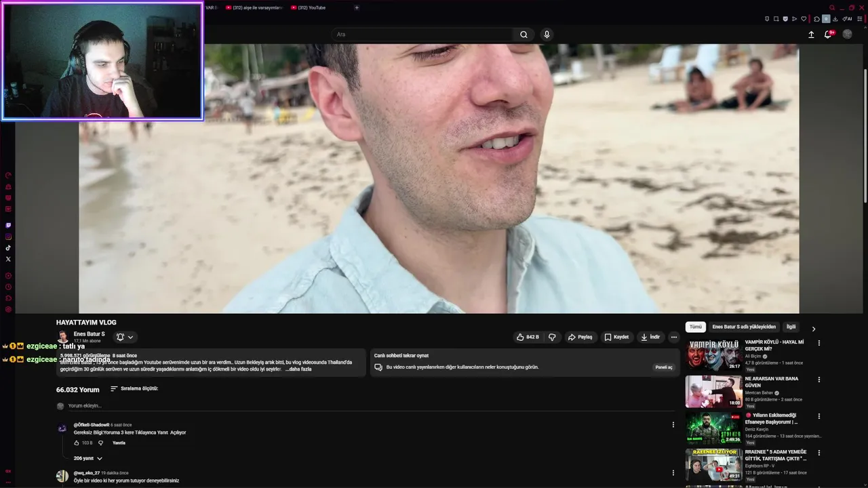Click the YouTube search field Ara
This screenshot has width=868, height=488.
coord(422,35)
